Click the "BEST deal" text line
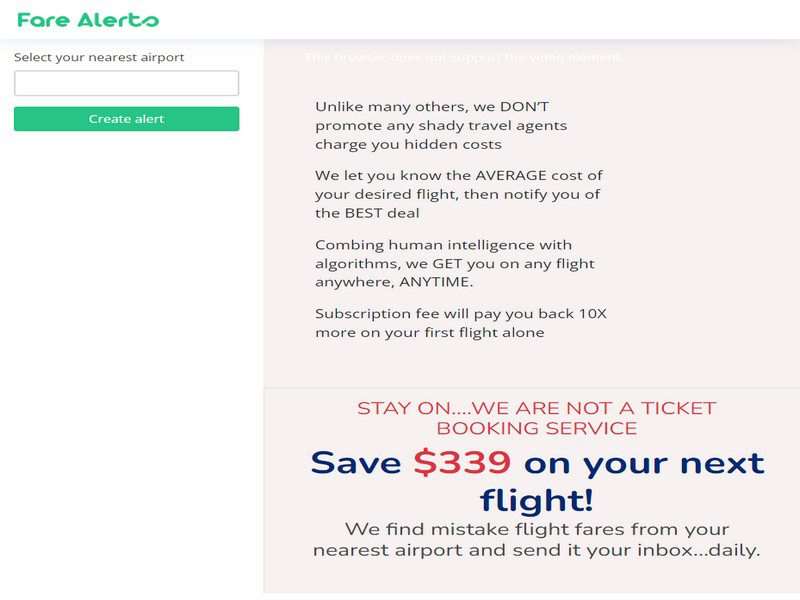This screenshot has width=800, height=600. coord(367,213)
